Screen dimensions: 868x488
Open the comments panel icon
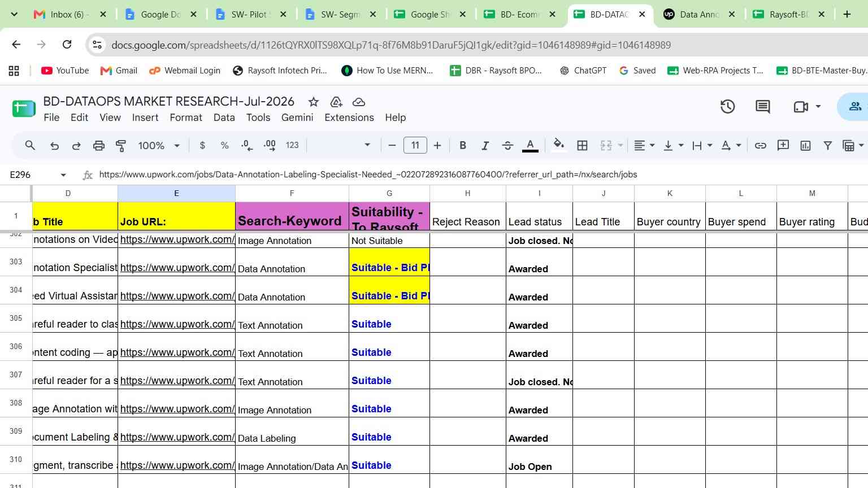click(763, 107)
